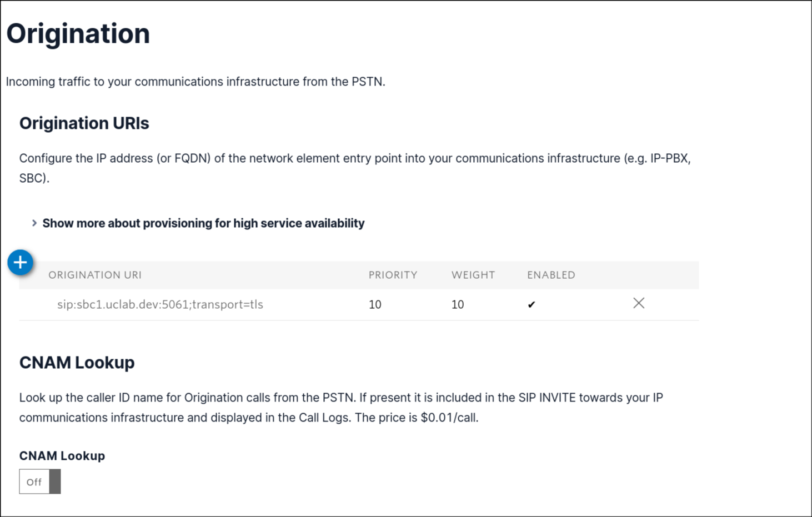
Task: Disable the origination URI via its Enabled mark
Action: pos(531,304)
